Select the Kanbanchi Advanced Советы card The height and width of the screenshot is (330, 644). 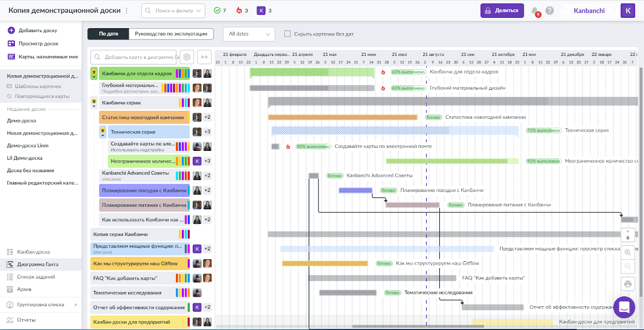click(144, 176)
